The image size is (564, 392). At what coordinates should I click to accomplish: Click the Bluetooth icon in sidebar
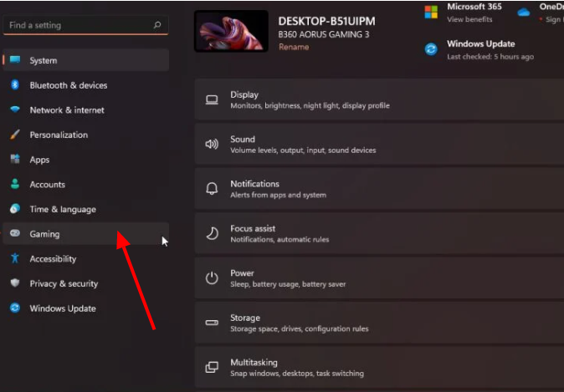click(15, 84)
